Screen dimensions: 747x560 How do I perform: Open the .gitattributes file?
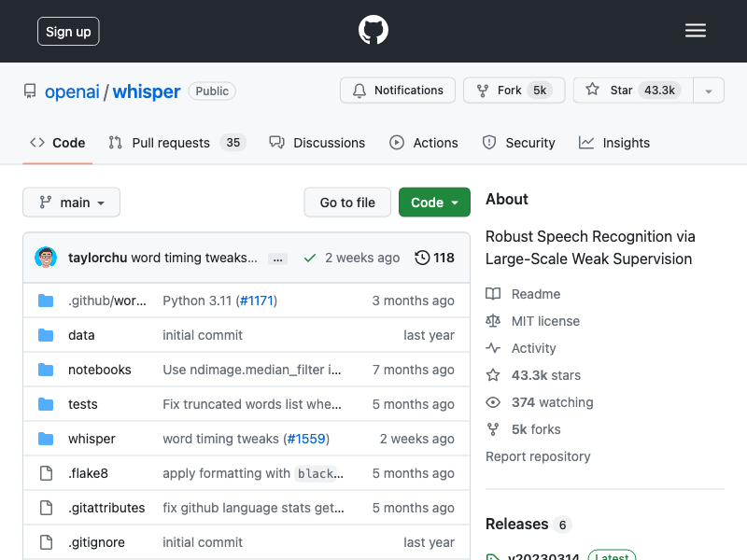point(106,508)
